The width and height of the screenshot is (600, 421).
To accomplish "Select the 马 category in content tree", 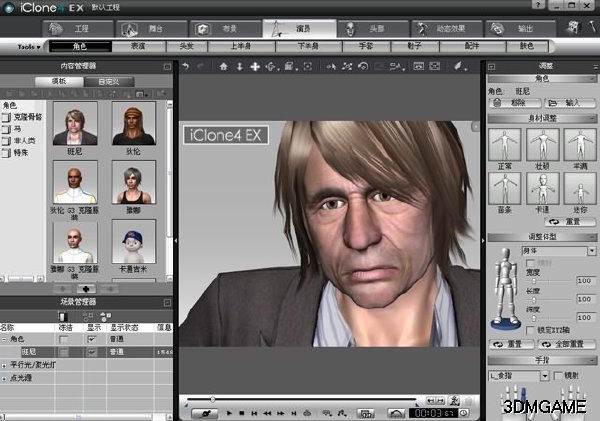I will click(18, 129).
